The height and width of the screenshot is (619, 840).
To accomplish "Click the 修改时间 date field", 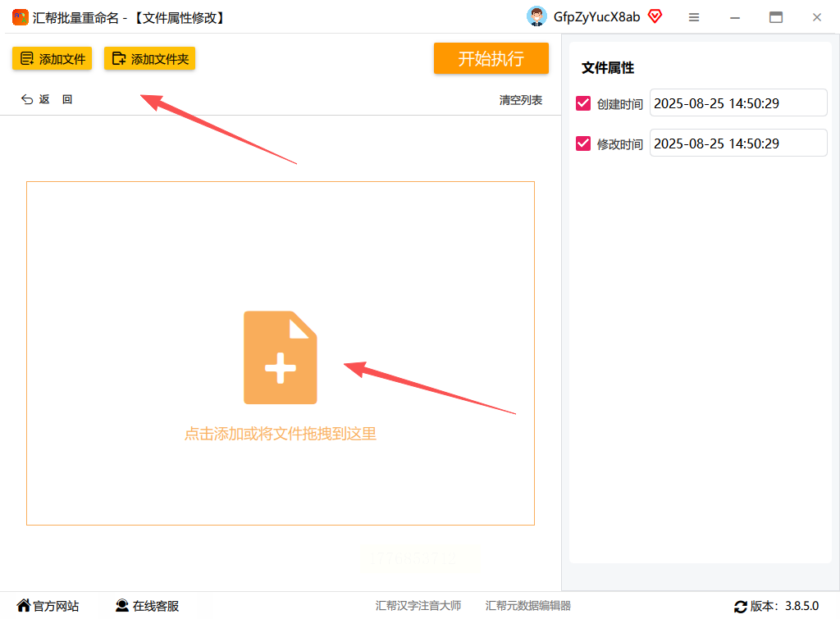I will 738,143.
